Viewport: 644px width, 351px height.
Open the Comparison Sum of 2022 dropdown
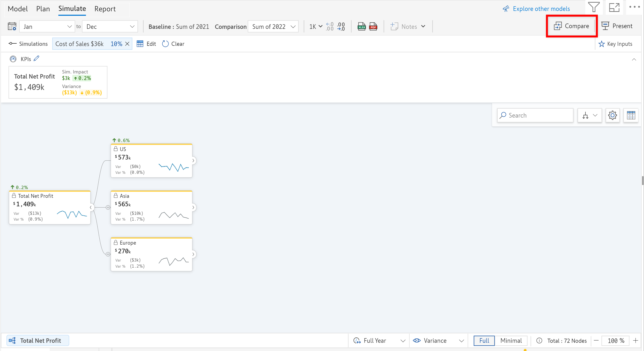pos(273,26)
